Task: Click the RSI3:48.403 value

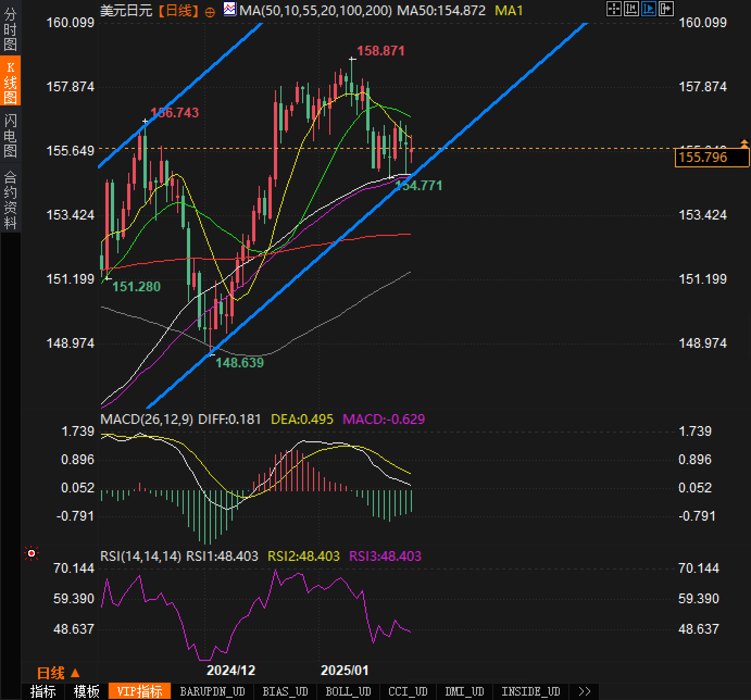Action: (x=385, y=556)
